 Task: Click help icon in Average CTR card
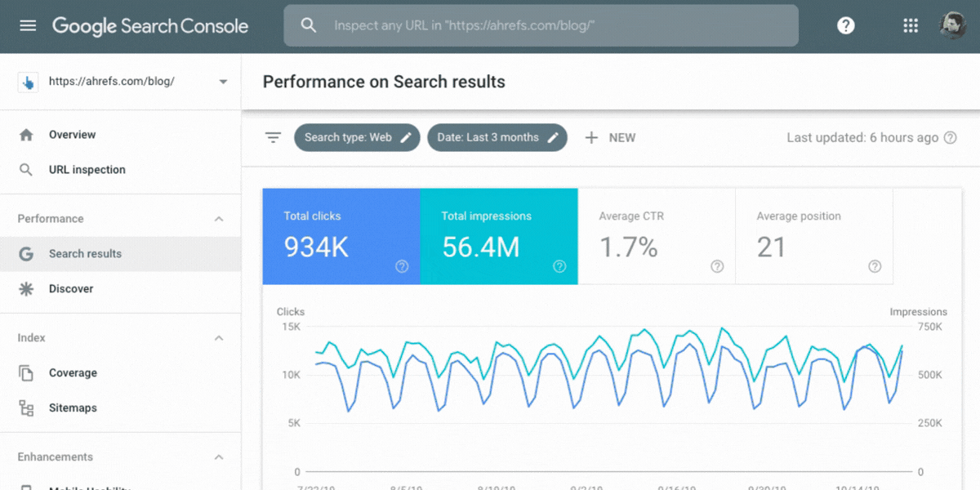point(717,266)
